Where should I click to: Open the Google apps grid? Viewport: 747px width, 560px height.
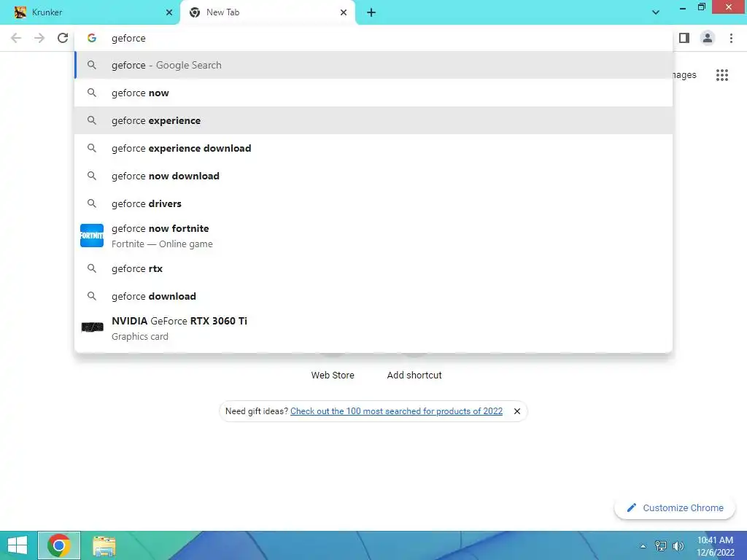point(721,75)
